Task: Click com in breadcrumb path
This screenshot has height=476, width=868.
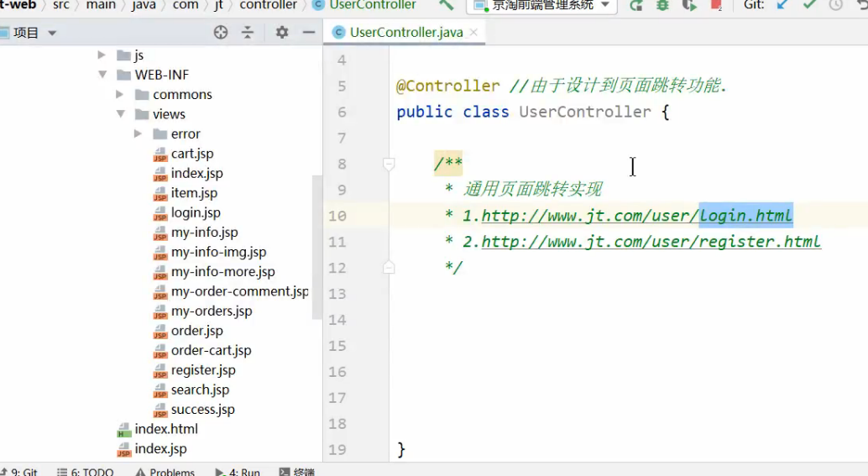Action: click(x=186, y=5)
